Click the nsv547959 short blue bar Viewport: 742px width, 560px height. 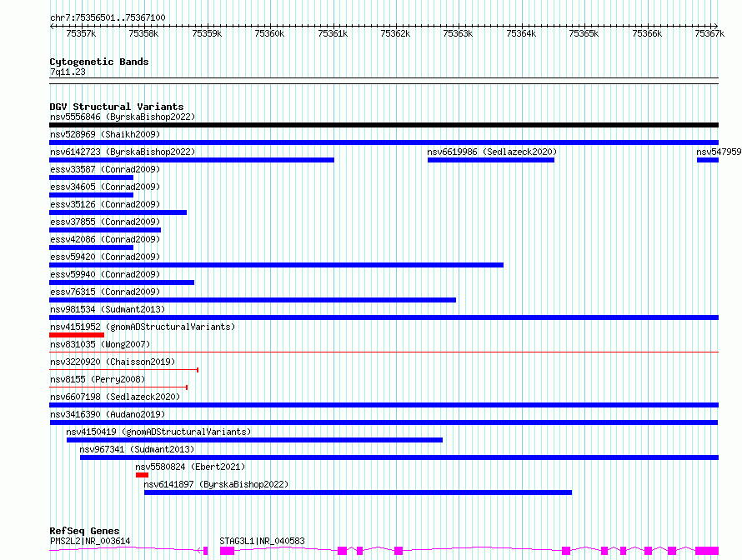(708, 160)
